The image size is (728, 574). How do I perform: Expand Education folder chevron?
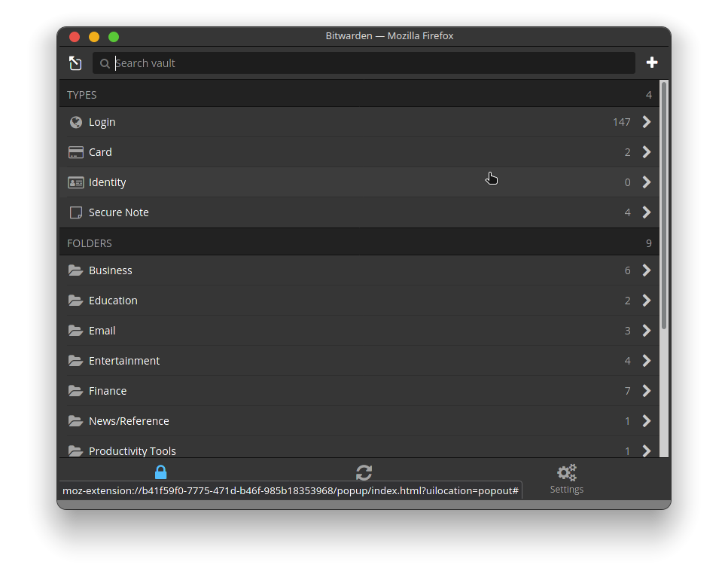pos(647,301)
